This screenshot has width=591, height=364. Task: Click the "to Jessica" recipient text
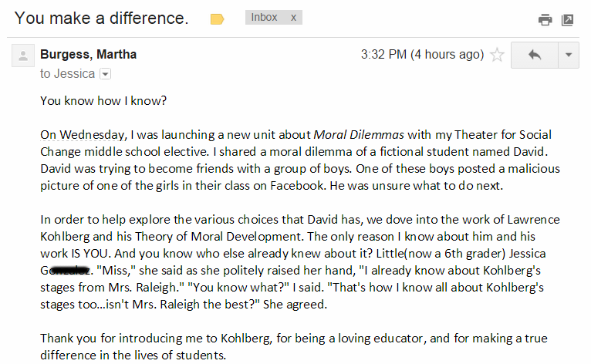click(68, 74)
